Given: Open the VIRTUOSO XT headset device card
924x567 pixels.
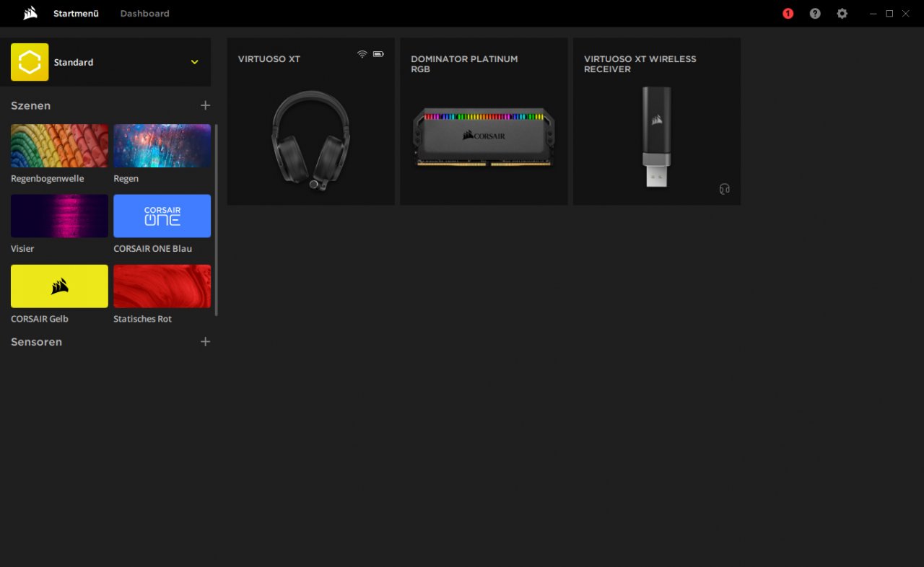Looking at the screenshot, I should (x=310, y=121).
